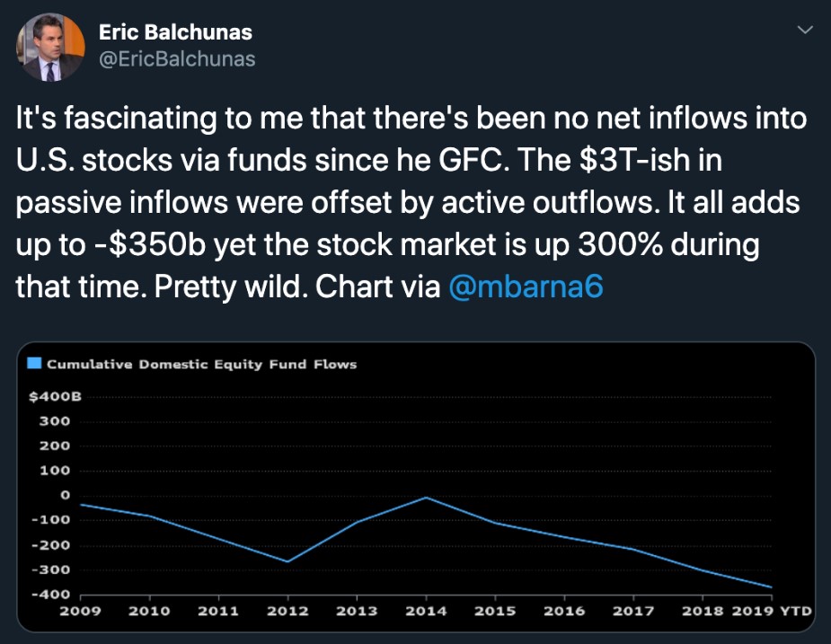Click the -400 y-axis label

51,595
